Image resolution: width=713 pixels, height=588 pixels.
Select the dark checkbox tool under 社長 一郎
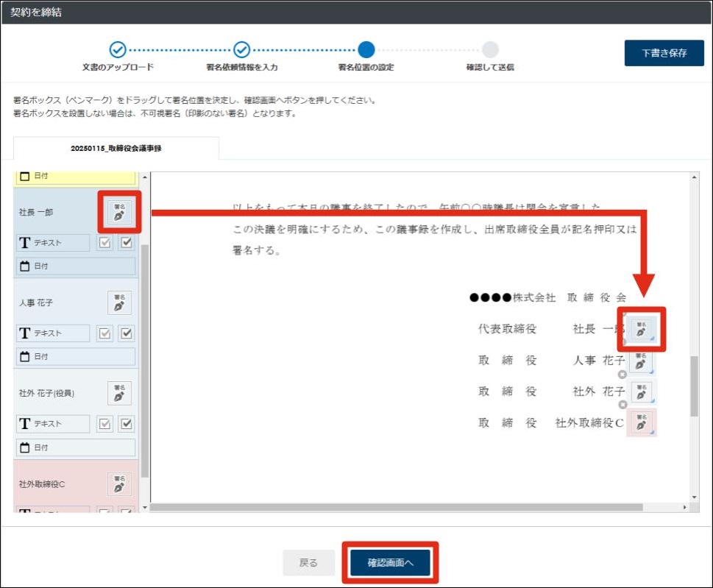(127, 243)
